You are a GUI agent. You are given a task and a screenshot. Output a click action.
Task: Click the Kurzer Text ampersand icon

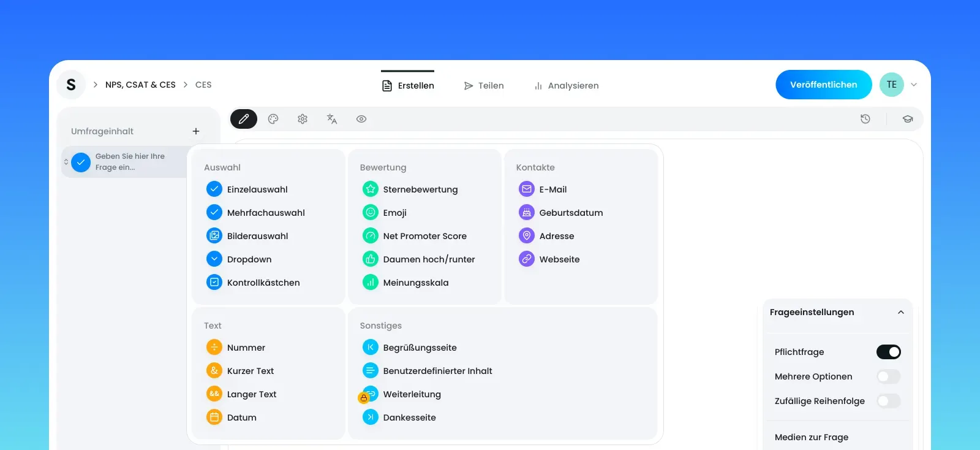pyautogui.click(x=214, y=370)
